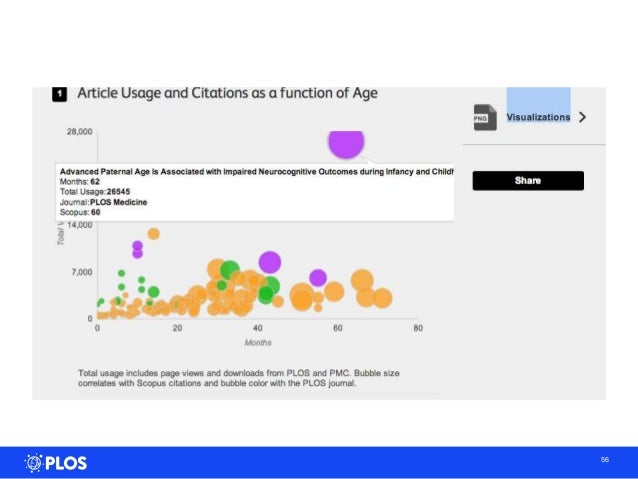Click the slide number 56

point(605,459)
